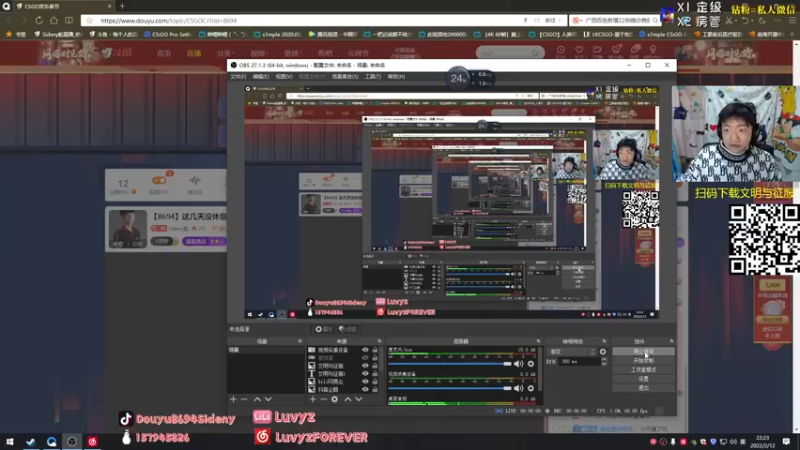
Task: Hide the text (T) source via eye icon
Action: 365,373
